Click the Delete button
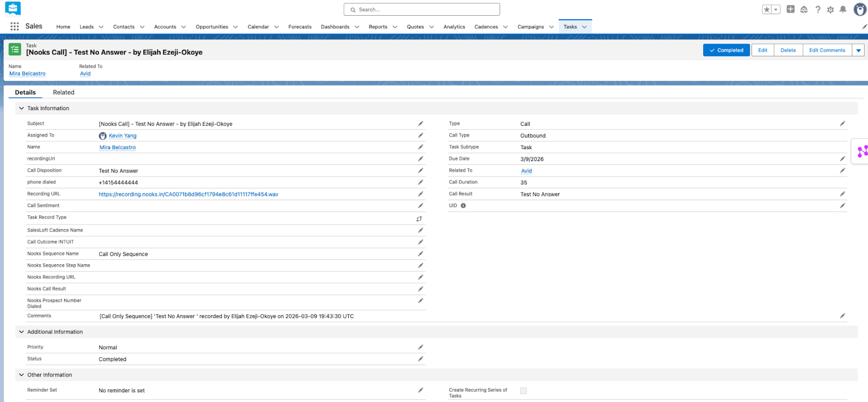868x402 pixels. click(788, 50)
